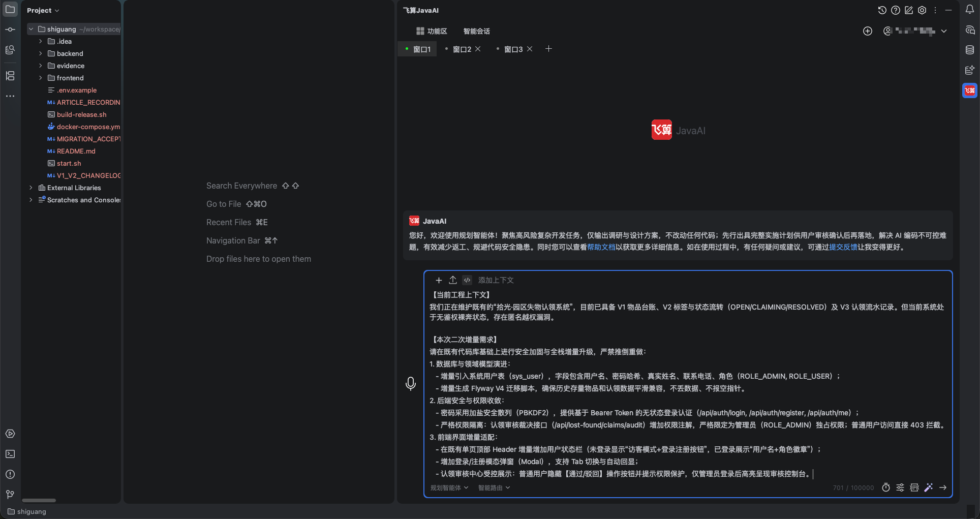Open the chat history clock icon

(882, 10)
